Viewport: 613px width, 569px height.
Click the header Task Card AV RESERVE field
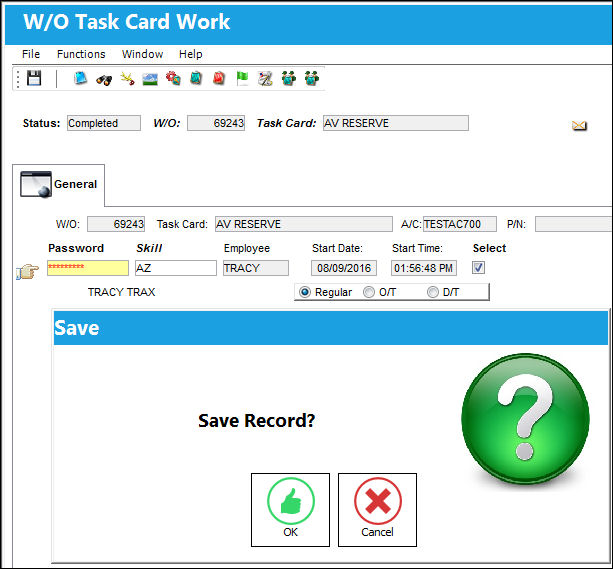point(396,123)
